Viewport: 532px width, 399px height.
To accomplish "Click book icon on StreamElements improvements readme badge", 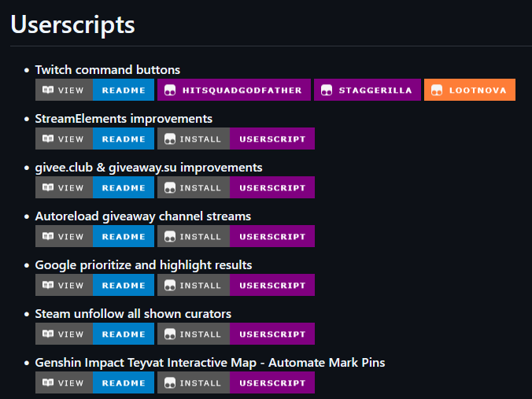I will (48, 139).
